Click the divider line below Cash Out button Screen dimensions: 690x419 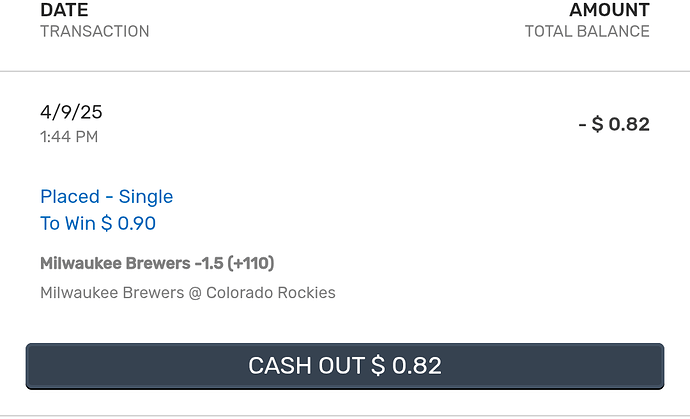[x=345, y=415]
